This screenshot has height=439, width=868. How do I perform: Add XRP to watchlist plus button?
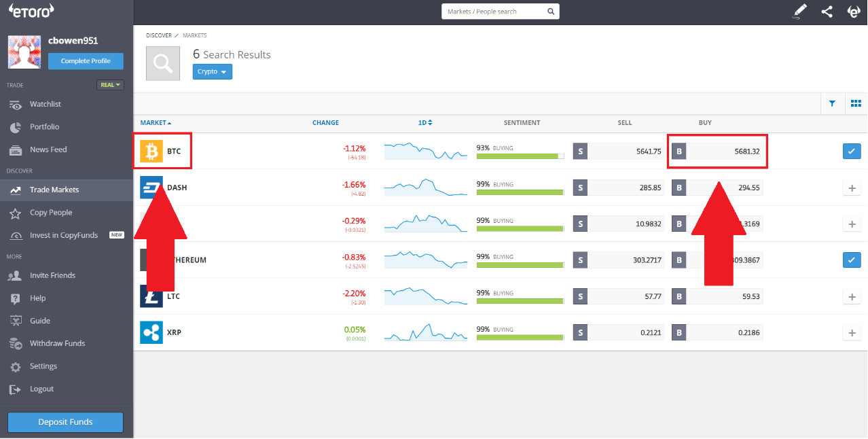click(852, 332)
